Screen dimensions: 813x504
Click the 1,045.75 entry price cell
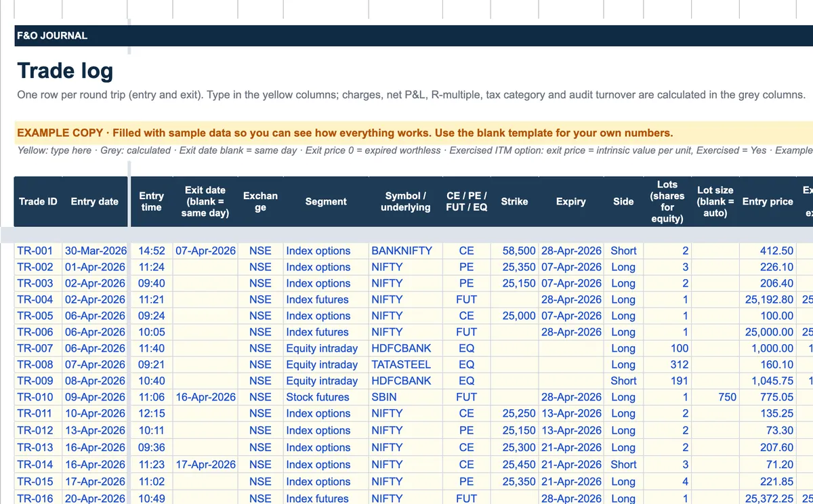(x=768, y=381)
